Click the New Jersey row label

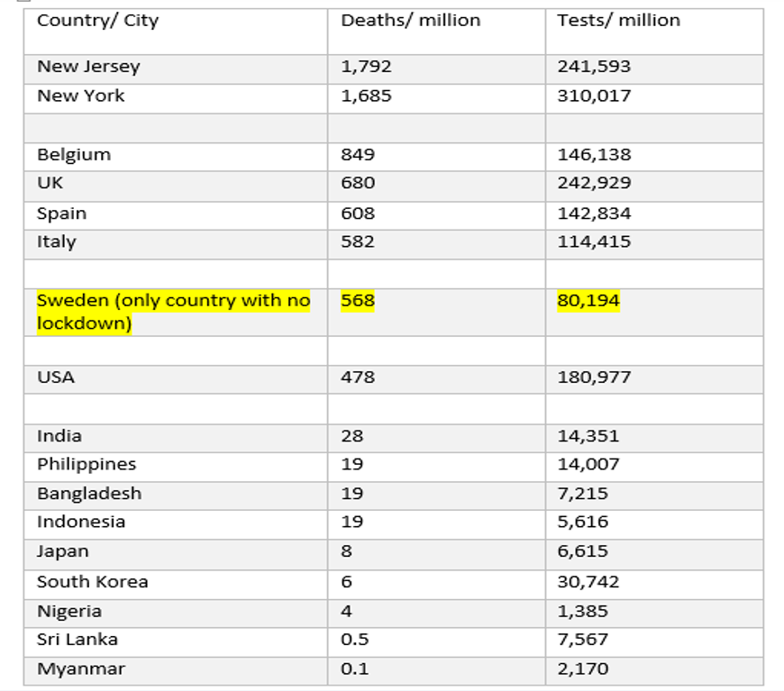[88, 67]
